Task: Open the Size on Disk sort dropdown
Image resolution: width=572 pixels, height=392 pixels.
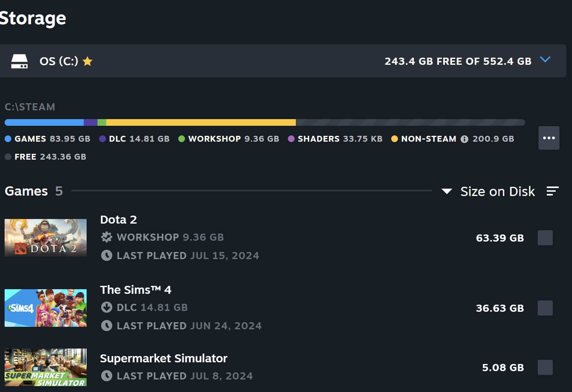Action: pos(488,191)
